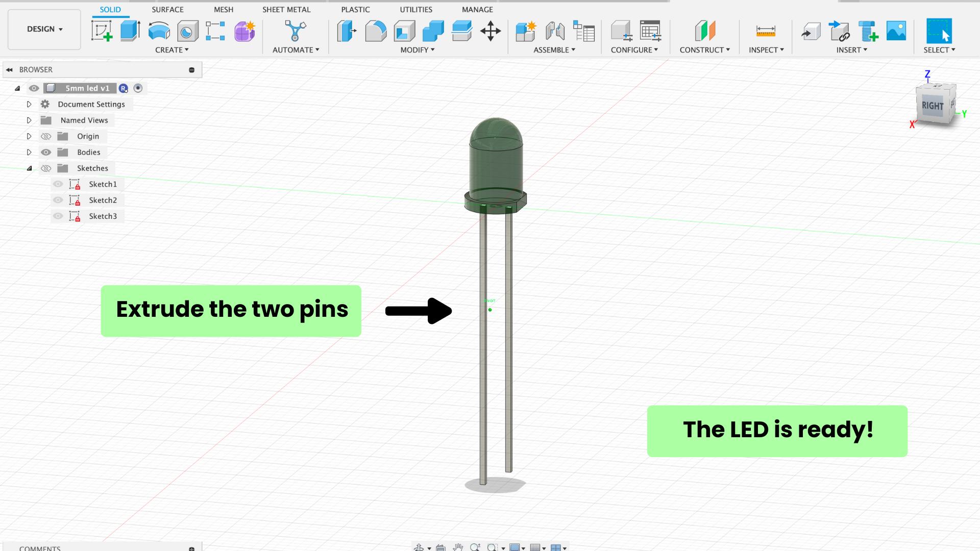The image size is (980, 551).
Task: Collapse the Sketches folder
Action: click(29, 168)
